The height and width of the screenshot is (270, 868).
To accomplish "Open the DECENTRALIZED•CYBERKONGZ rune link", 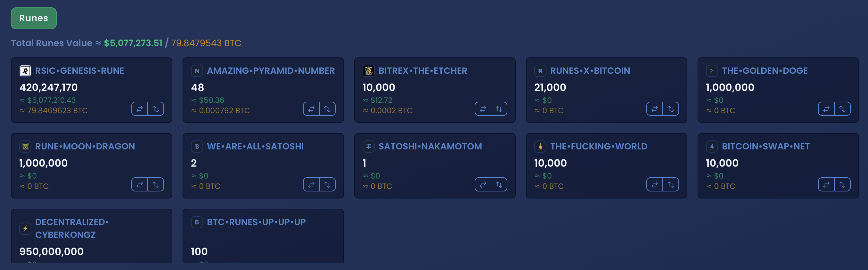I will [x=72, y=228].
